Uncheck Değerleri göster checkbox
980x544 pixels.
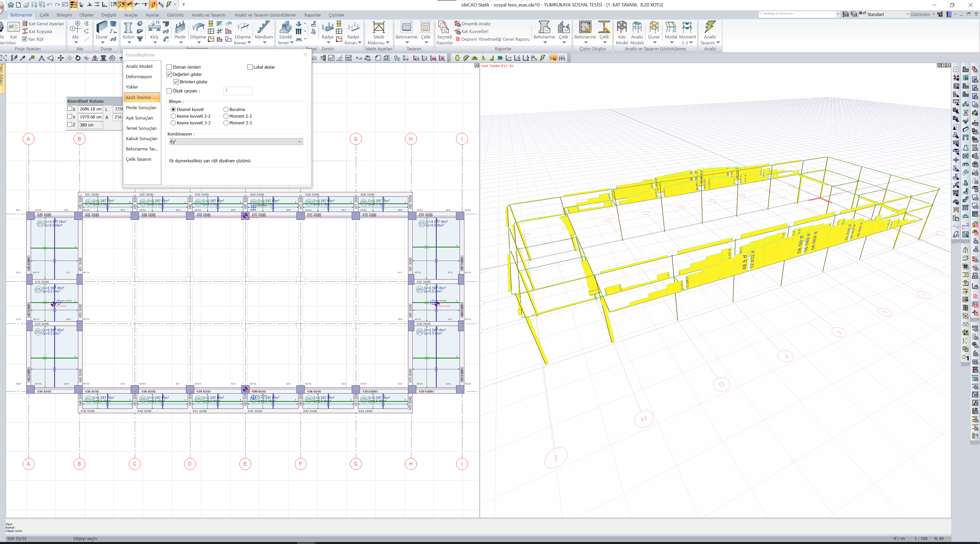coord(169,75)
